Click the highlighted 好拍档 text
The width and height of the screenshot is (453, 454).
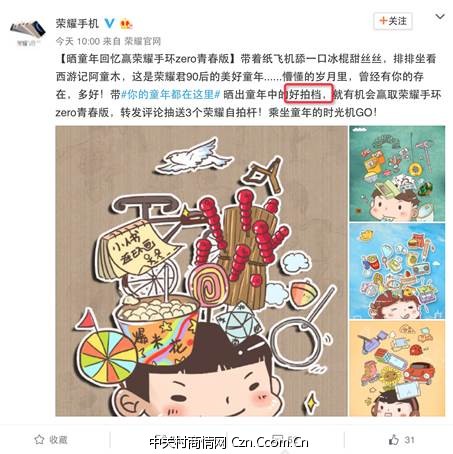305,95
